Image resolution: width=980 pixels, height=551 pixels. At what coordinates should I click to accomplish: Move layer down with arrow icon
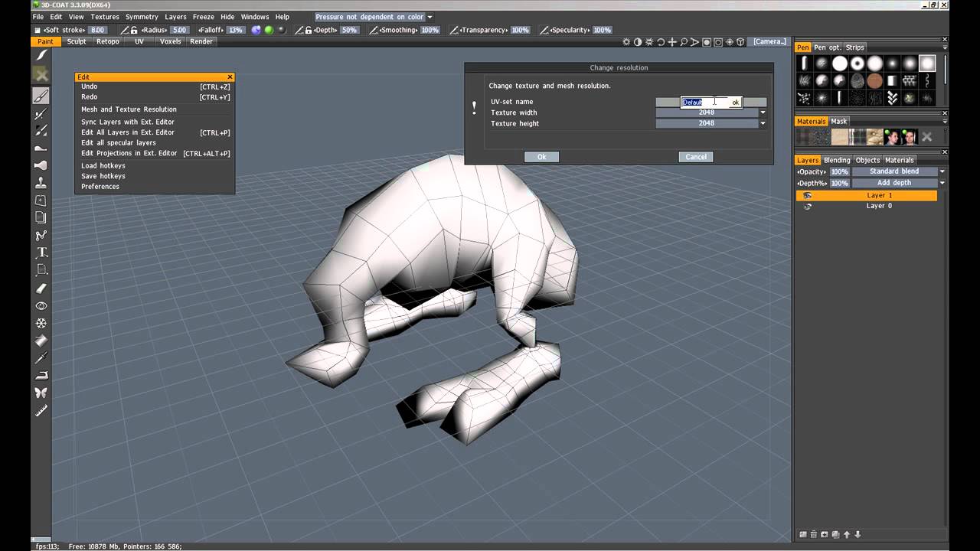coord(857,534)
